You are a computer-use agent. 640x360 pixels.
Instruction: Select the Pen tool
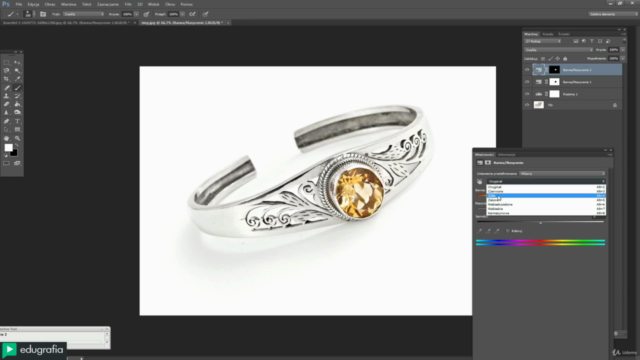(x=7, y=121)
